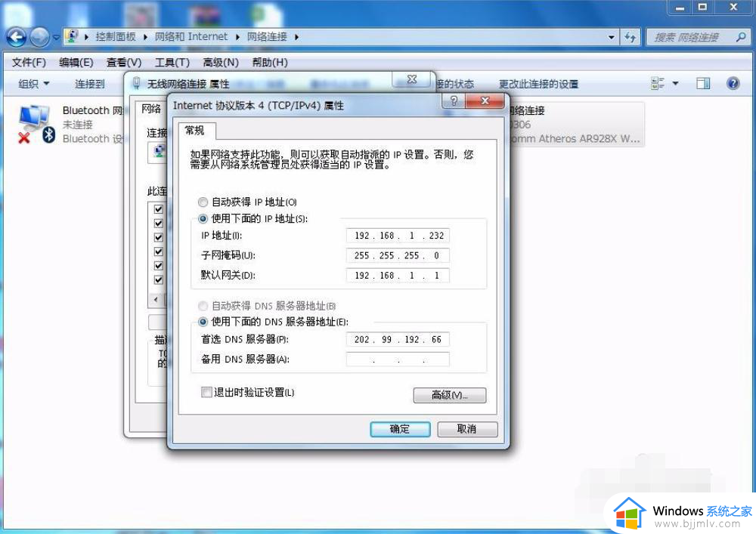Cancel with the 取消 button
Screen dimensions: 756x534
point(467,429)
